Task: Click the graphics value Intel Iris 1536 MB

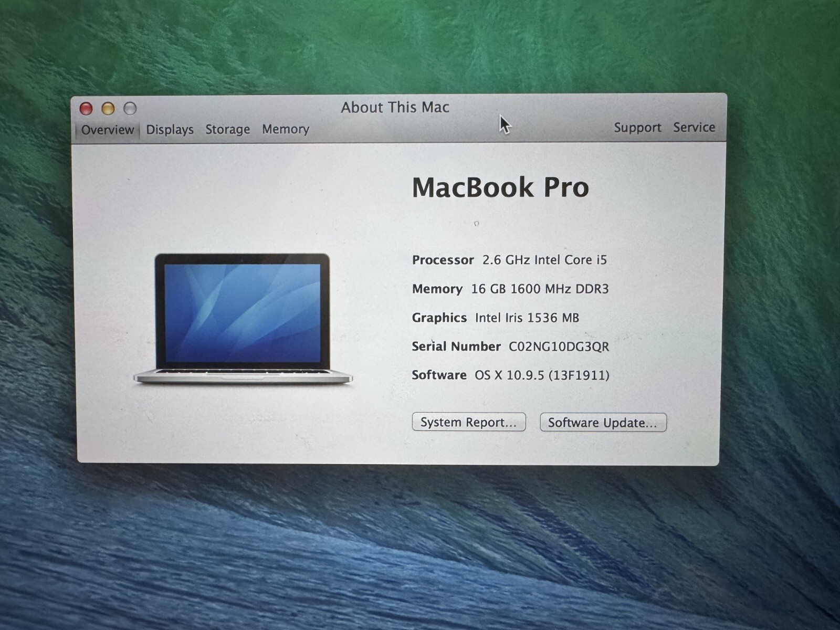Action: pos(527,318)
